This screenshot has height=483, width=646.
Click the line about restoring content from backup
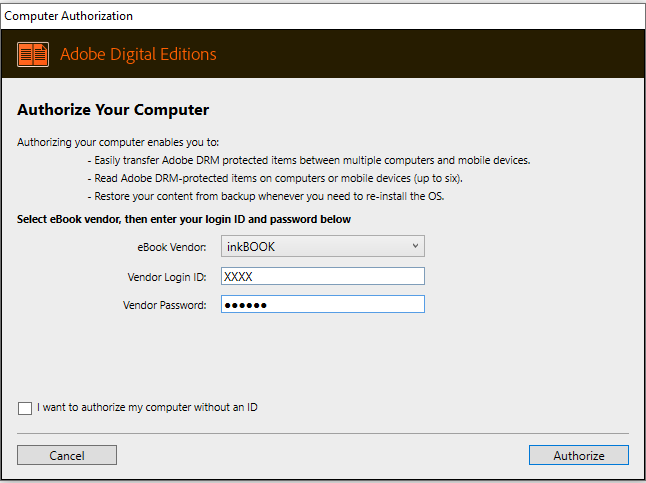pos(266,196)
